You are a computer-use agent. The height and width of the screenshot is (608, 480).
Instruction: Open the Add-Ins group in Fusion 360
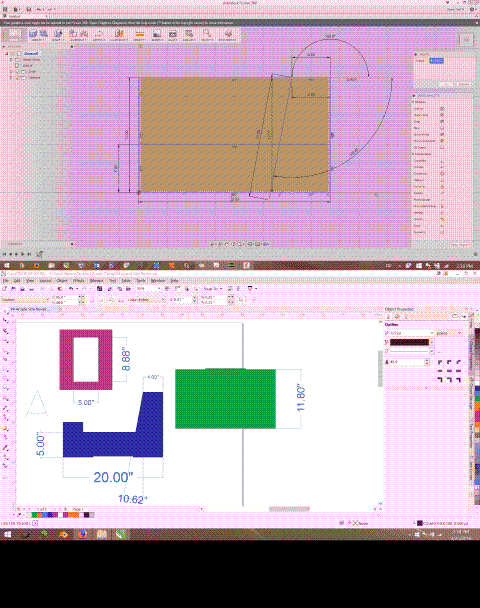click(189, 35)
